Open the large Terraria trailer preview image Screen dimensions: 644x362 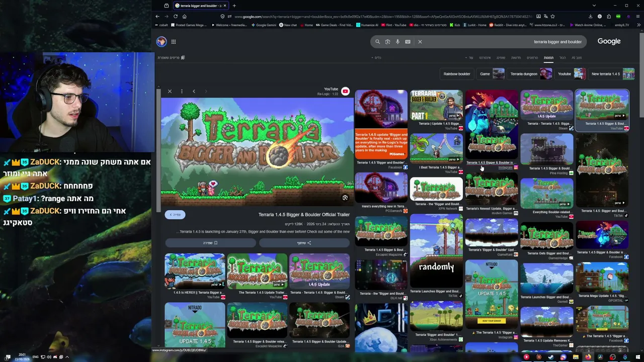point(257,152)
